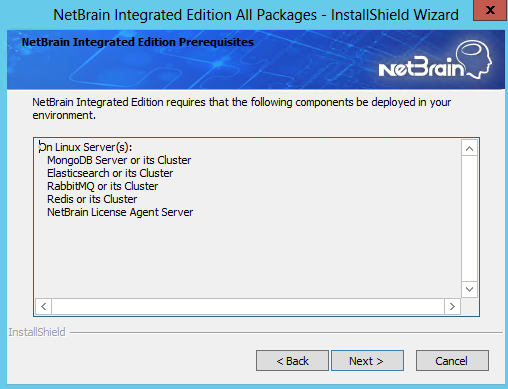Screen dimensions: 508x389
Task: Click the head outline icon in logo
Action: (x=475, y=58)
